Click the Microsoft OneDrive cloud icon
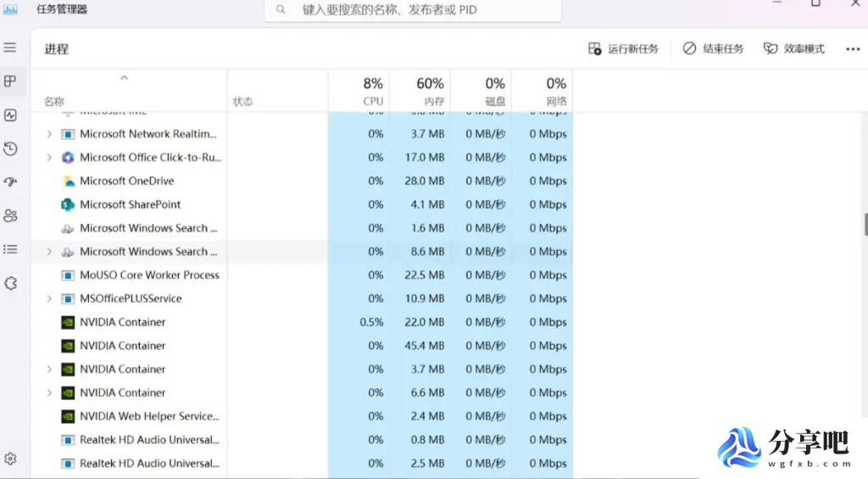 (x=68, y=181)
